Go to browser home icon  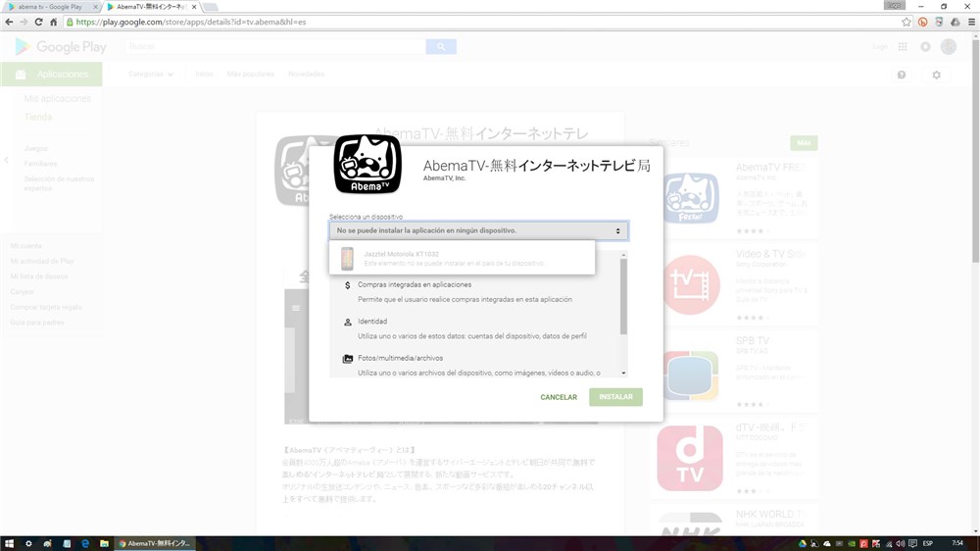[x=53, y=22]
